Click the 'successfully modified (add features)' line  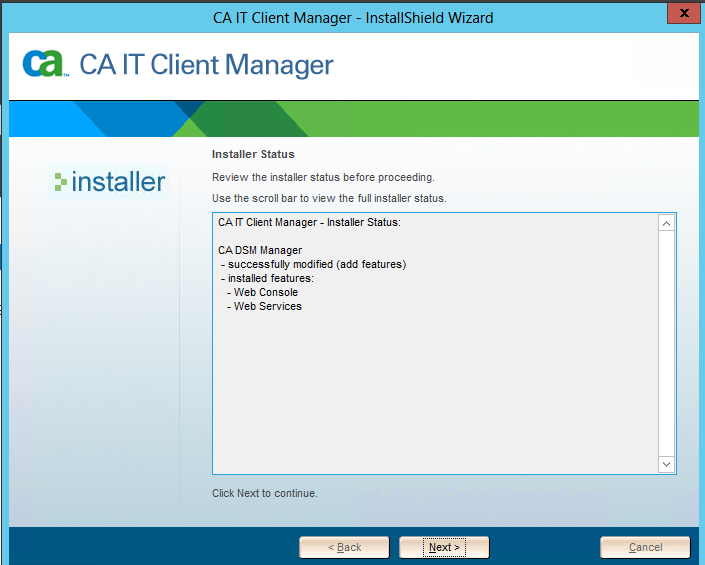point(313,264)
